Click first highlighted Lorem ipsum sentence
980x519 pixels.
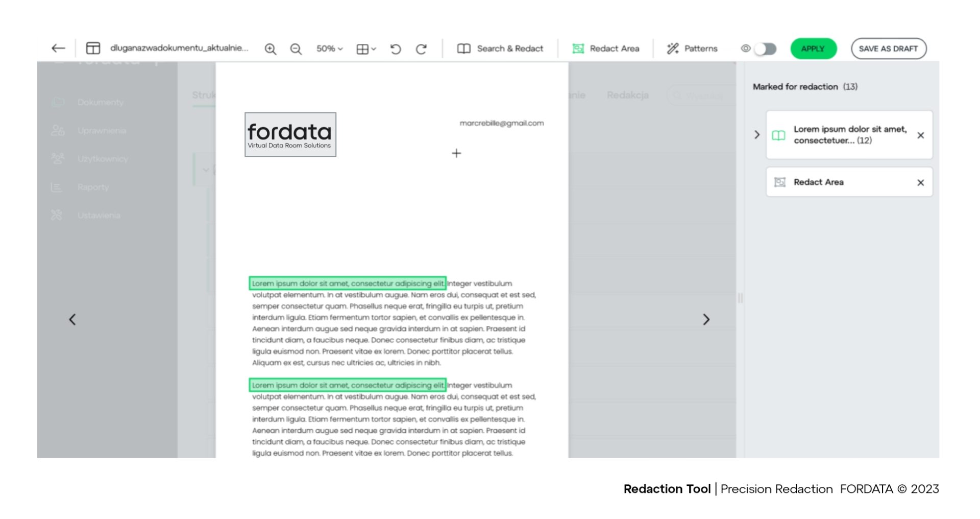point(348,284)
